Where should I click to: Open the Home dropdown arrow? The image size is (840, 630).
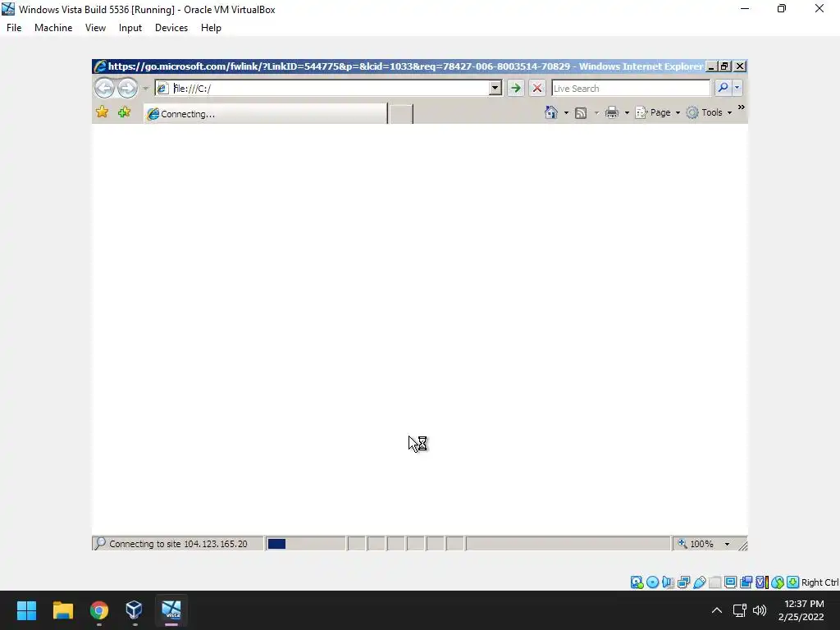[566, 113]
